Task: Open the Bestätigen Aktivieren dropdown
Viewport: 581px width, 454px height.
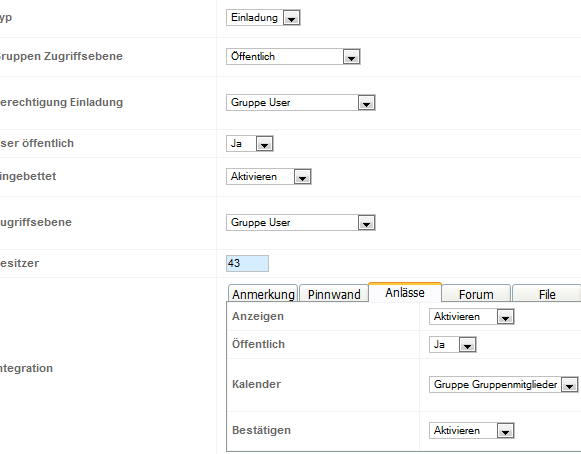Action: click(x=471, y=431)
